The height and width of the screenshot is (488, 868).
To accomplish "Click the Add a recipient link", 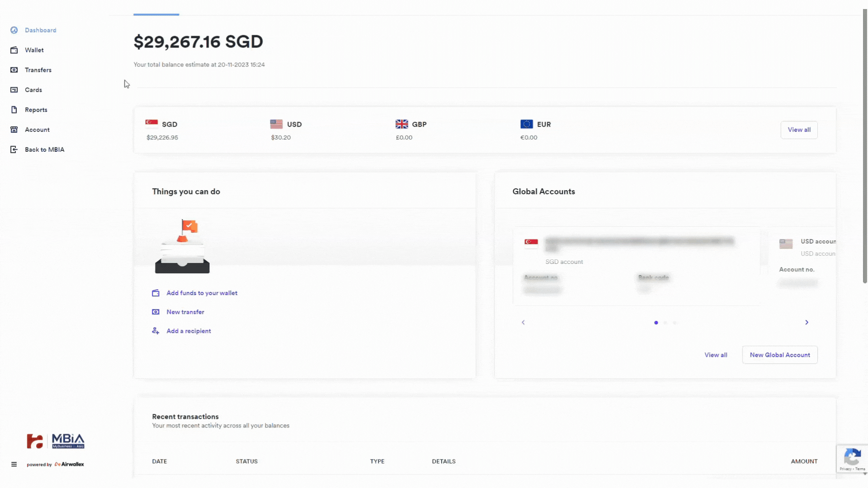I will tap(189, 331).
